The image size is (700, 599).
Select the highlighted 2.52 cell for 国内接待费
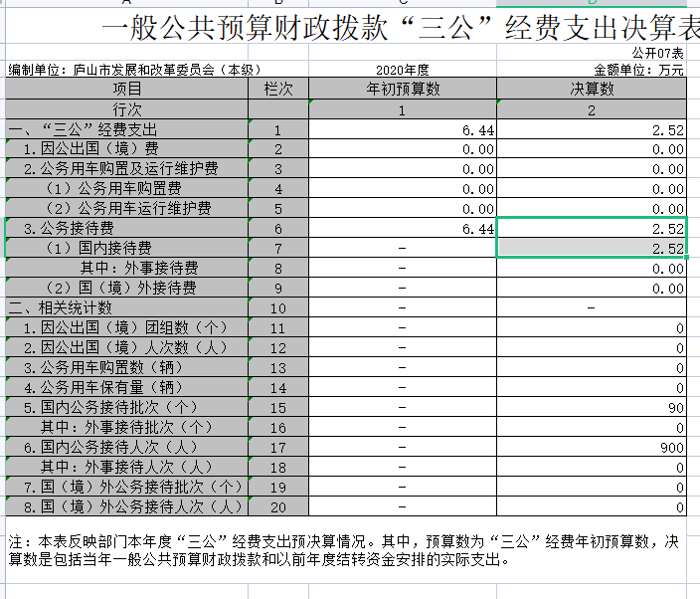[x=591, y=249]
